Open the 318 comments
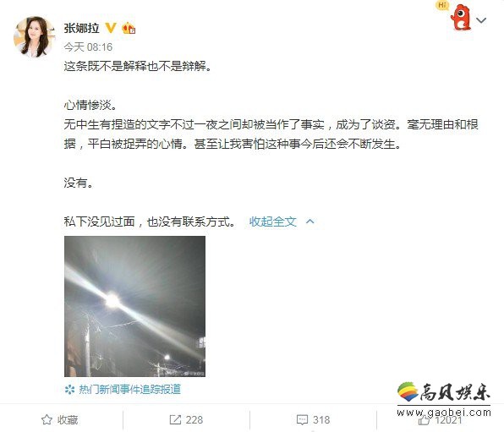Viewport: 504px width, 432px height. pos(321,420)
